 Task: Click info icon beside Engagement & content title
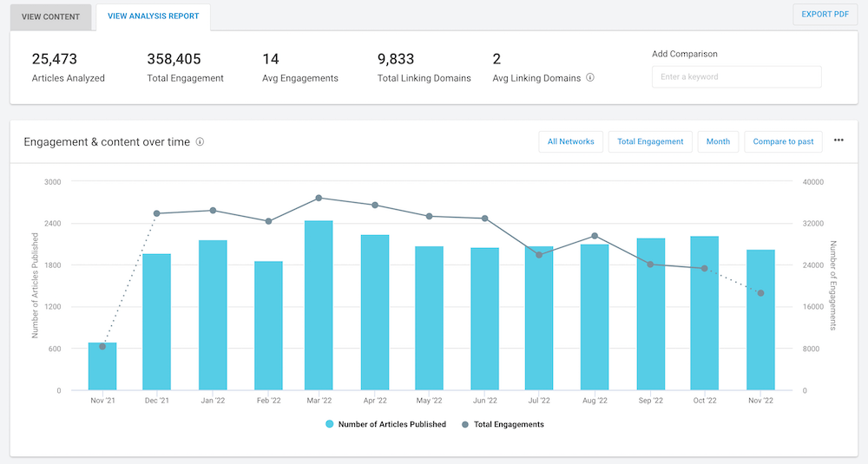pos(200,141)
